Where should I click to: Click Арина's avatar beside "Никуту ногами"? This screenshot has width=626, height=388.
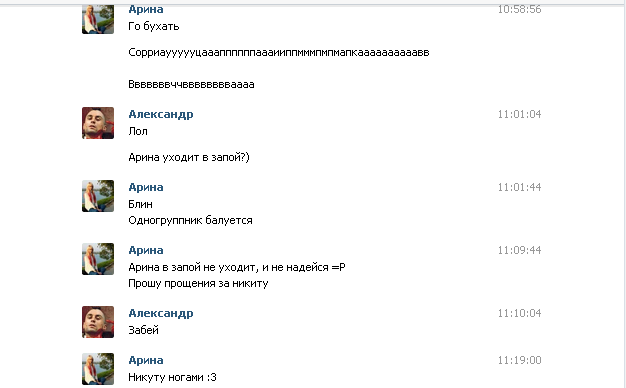[x=98, y=369]
